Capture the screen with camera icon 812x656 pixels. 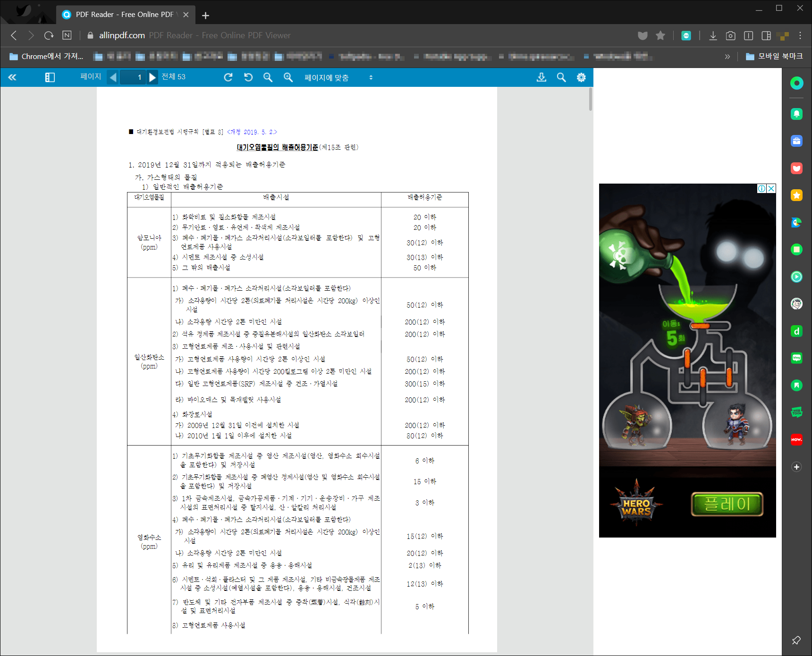730,35
